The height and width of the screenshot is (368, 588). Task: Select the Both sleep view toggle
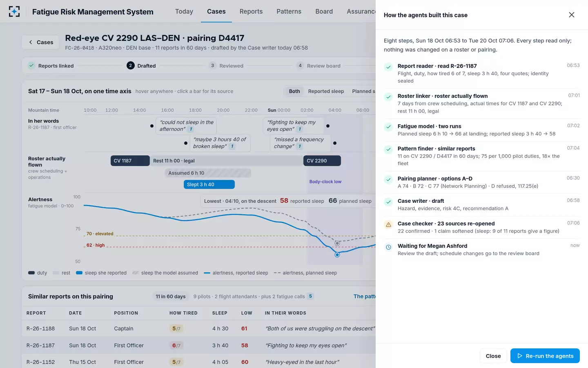pyautogui.click(x=294, y=91)
